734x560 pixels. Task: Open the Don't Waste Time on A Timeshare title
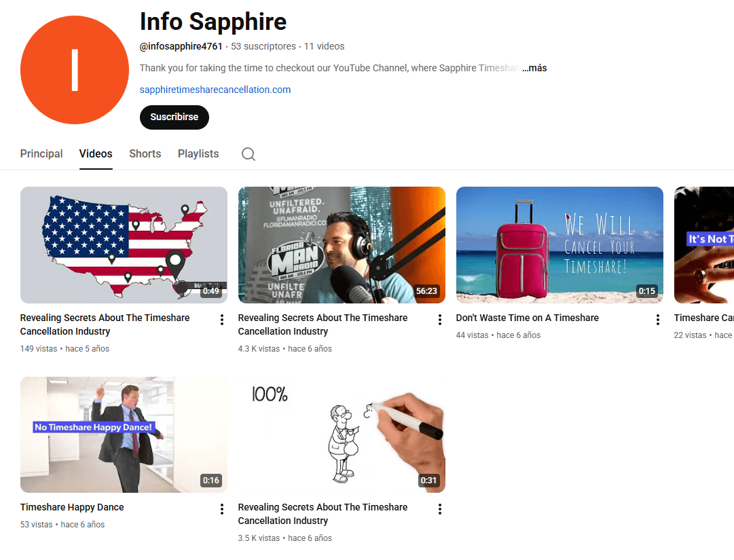(x=527, y=318)
